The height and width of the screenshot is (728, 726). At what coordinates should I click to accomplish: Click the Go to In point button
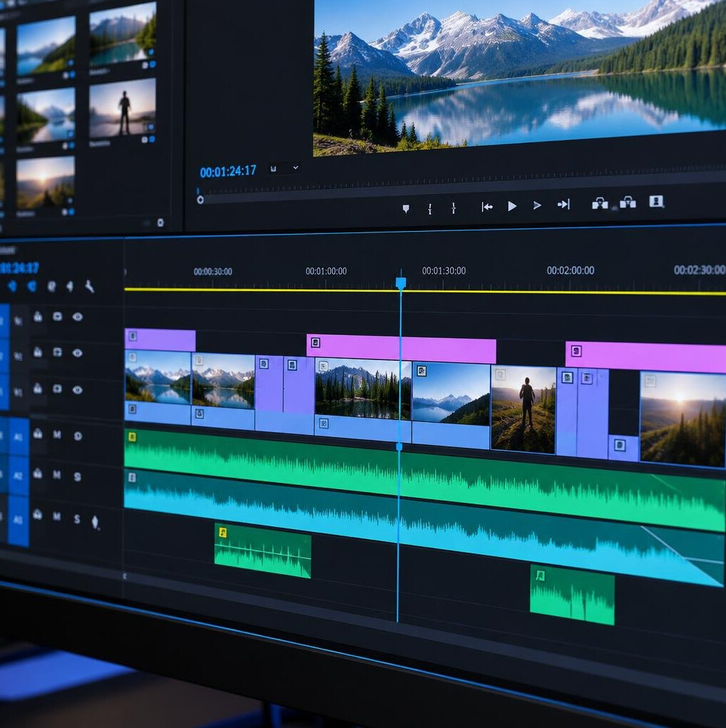(487, 207)
